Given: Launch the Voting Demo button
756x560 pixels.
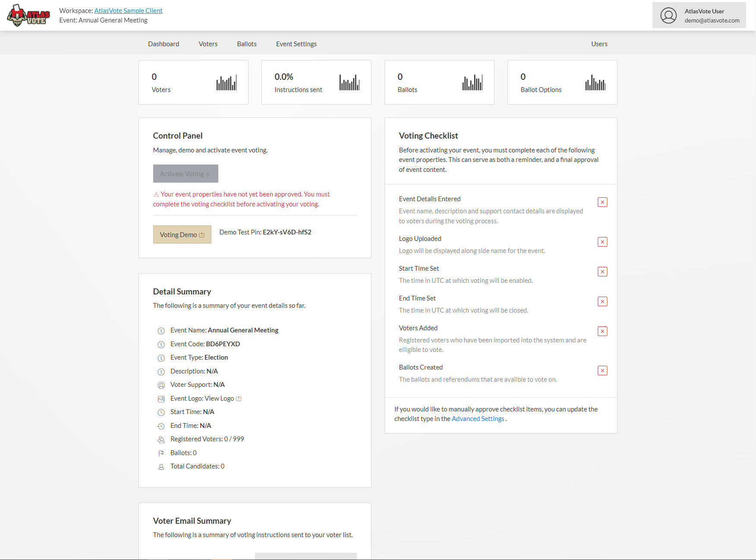Looking at the screenshot, I should tap(182, 234).
